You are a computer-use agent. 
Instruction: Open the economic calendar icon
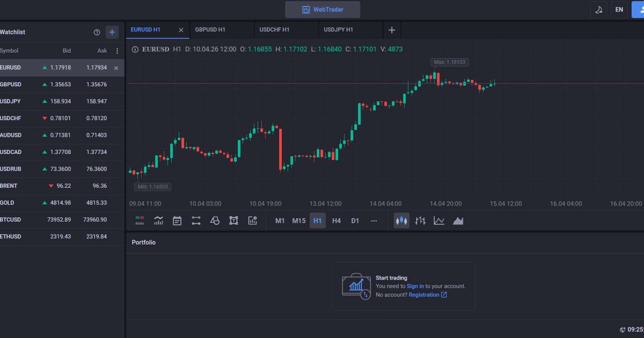point(177,221)
